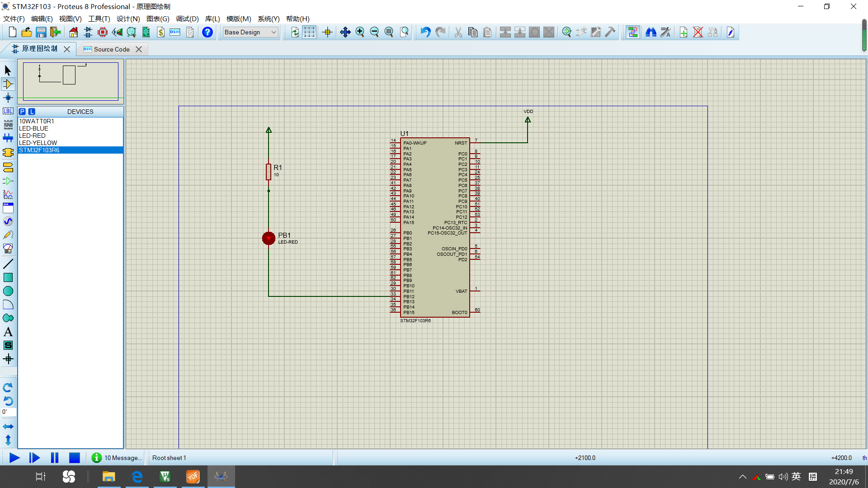This screenshot has height=488, width=868.
Task: Select the Junction dot mode tool
Action: 8,98
